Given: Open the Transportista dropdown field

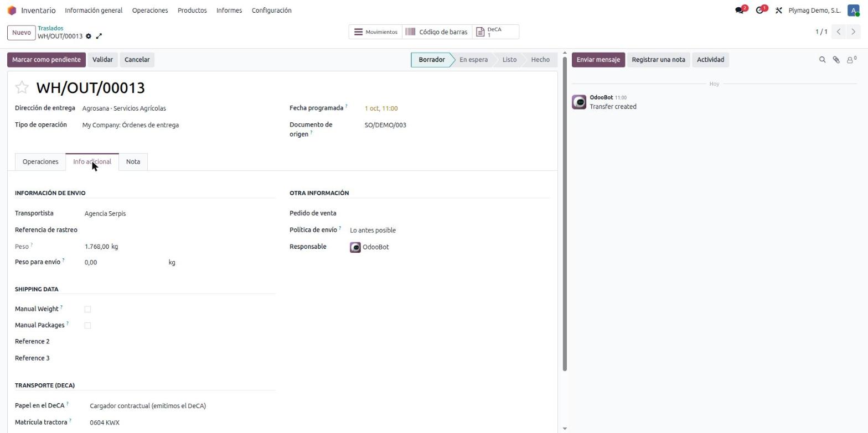Looking at the screenshot, I should click(179, 213).
